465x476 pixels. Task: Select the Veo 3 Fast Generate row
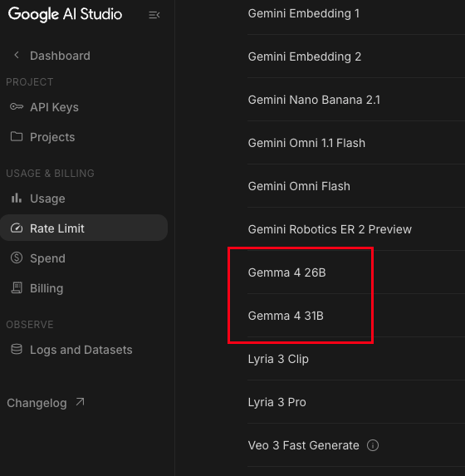tap(356, 445)
